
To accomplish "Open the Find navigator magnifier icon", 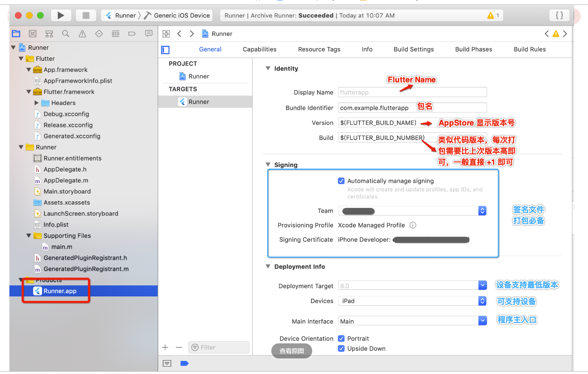I will click(x=66, y=34).
